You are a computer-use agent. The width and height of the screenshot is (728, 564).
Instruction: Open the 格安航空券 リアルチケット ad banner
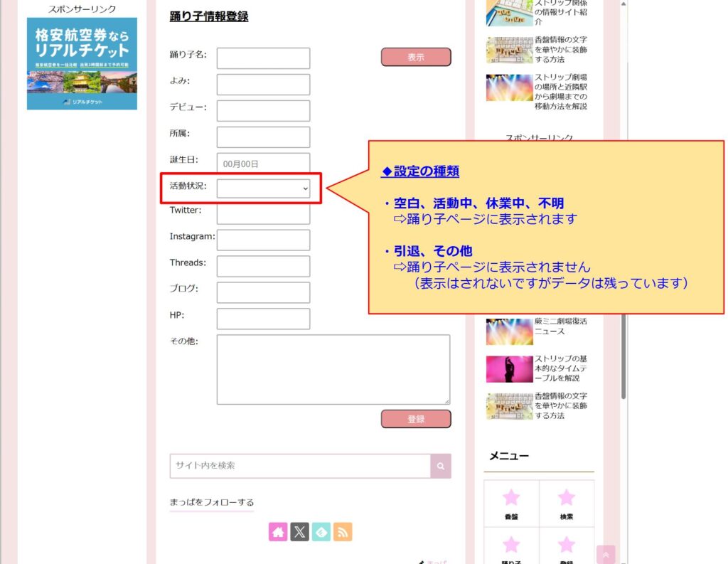[82, 63]
